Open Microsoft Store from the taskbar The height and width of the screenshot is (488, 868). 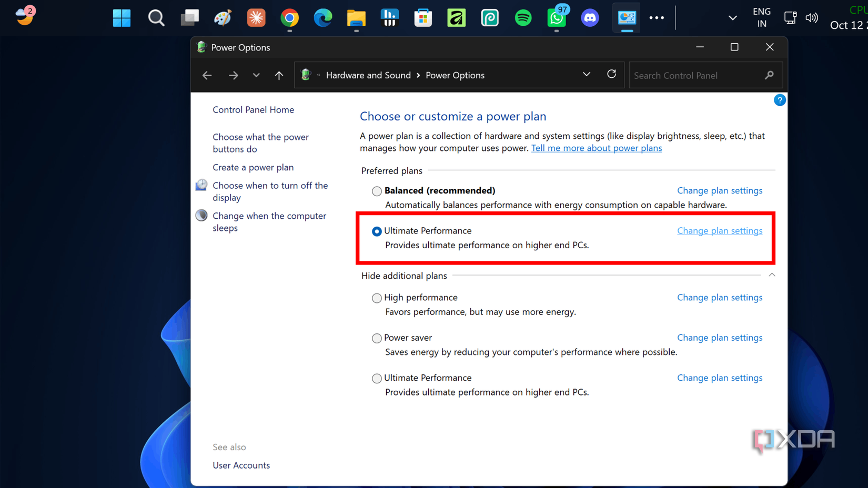[423, 18]
